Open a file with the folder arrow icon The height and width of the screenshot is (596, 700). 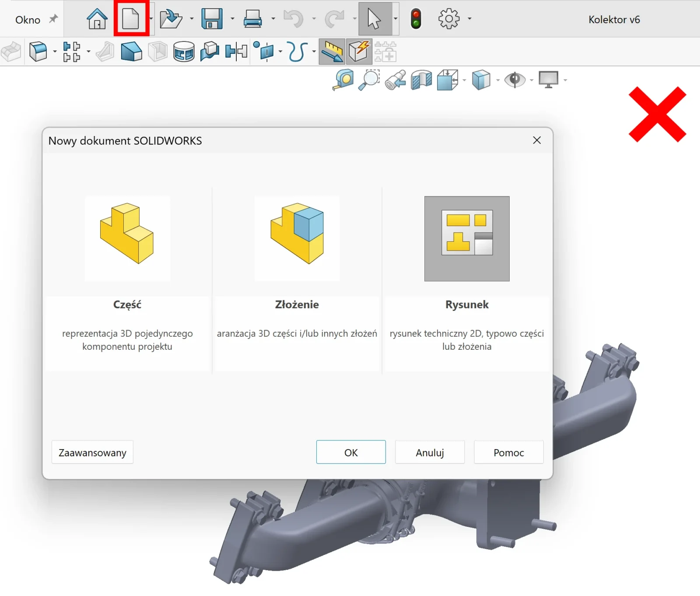coord(171,19)
